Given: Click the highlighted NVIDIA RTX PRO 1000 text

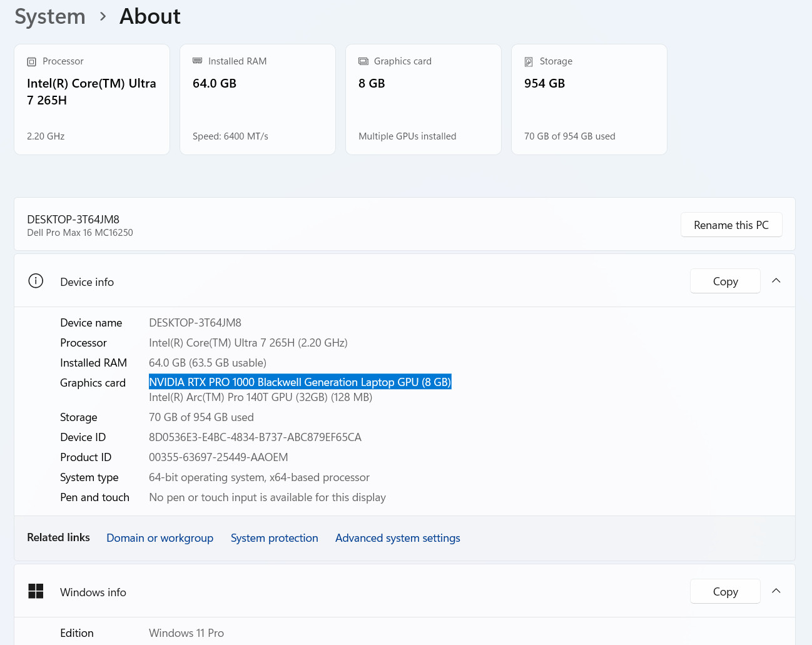Looking at the screenshot, I should tap(300, 382).
